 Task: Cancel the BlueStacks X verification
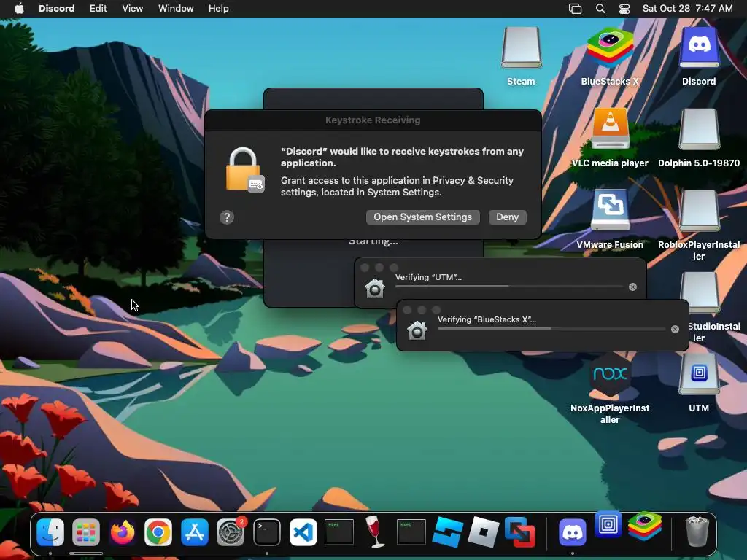(675, 329)
